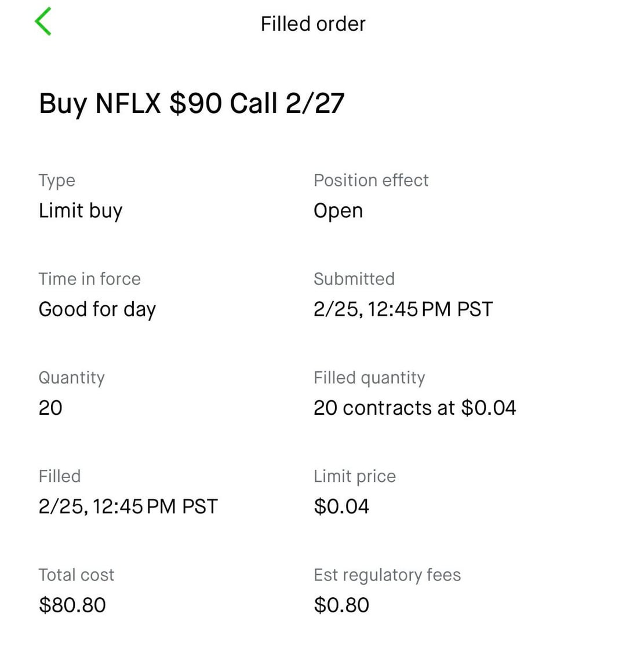The height and width of the screenshot is (672, 626).
Task: Click the Filled quantity label
Action: coord(369,378)
